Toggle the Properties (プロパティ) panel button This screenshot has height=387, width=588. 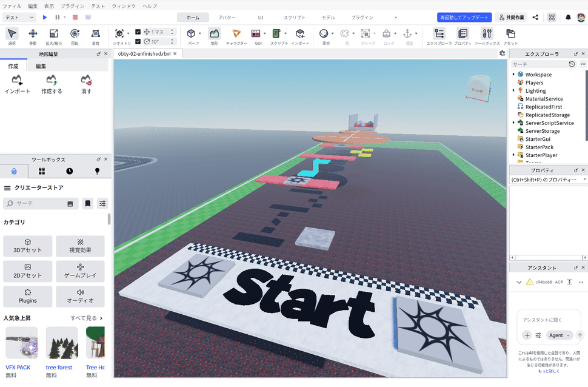point(463,33)
